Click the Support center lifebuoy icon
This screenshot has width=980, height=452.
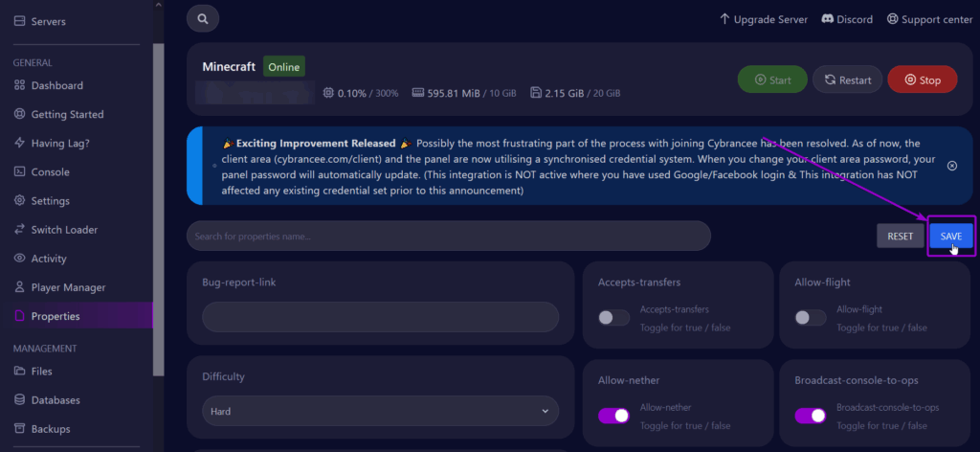coord(893,19)
